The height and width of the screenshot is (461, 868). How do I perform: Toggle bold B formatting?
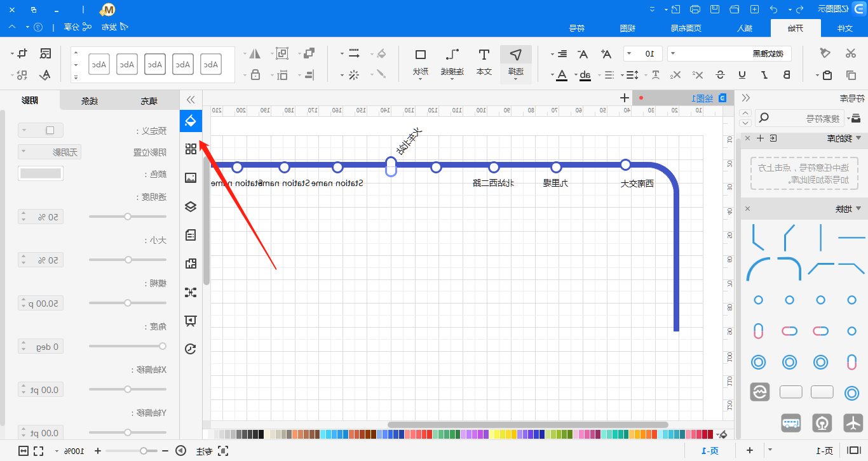pyautogui.click(x=787, y=75)
